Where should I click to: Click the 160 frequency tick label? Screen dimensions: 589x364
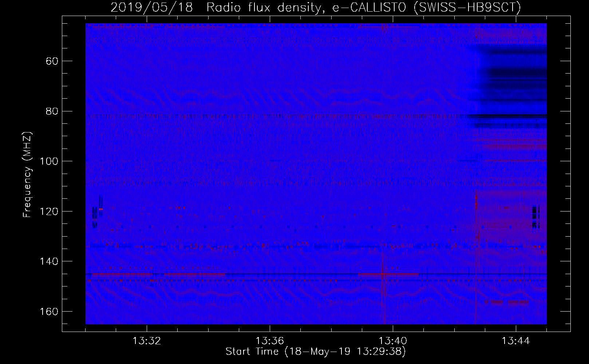[x=49, y=312]
